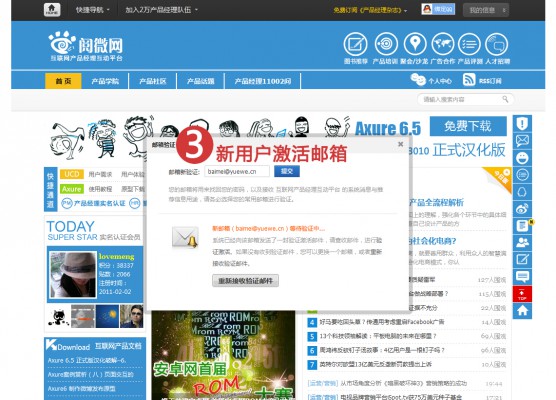Viewport: 556px width, 400px height.
Task: Open the product training target icon
Action: click(386, 44)
